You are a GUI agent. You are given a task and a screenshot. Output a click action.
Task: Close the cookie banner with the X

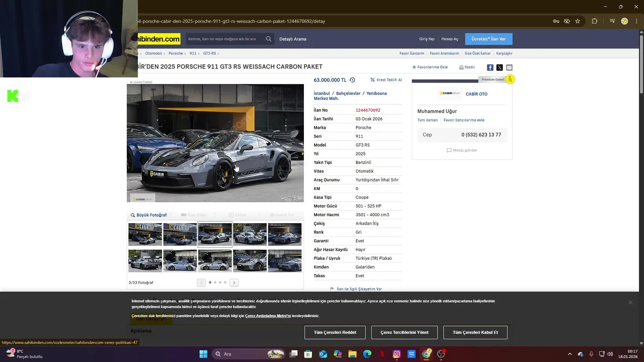coord(630,302)
